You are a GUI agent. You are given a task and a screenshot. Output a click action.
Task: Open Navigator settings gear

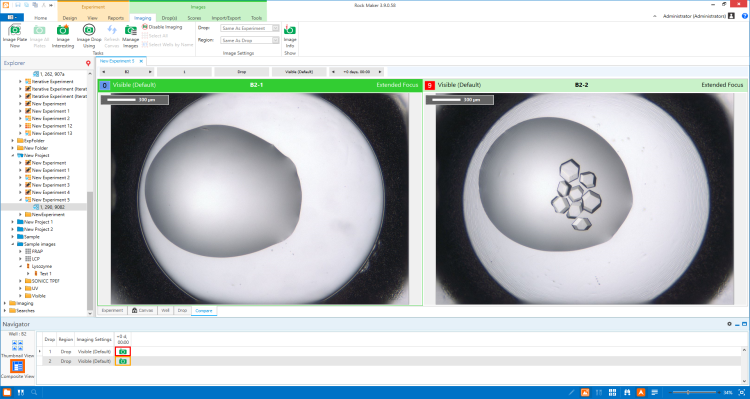coord(729,324)
